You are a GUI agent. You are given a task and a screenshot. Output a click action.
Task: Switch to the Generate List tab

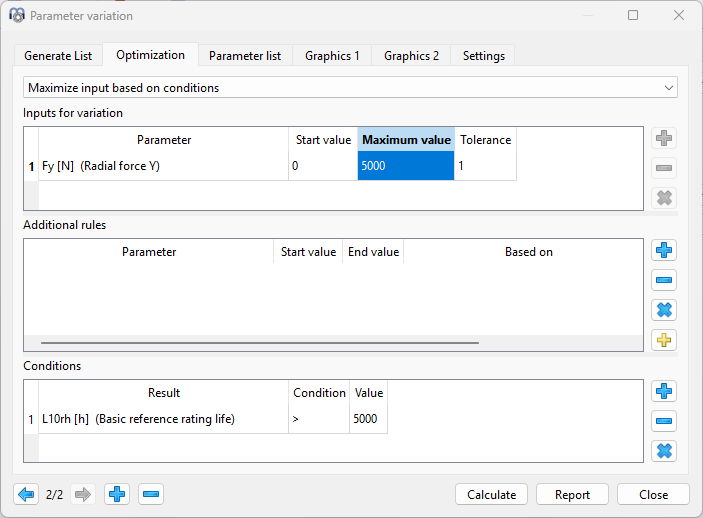[58, 56]
